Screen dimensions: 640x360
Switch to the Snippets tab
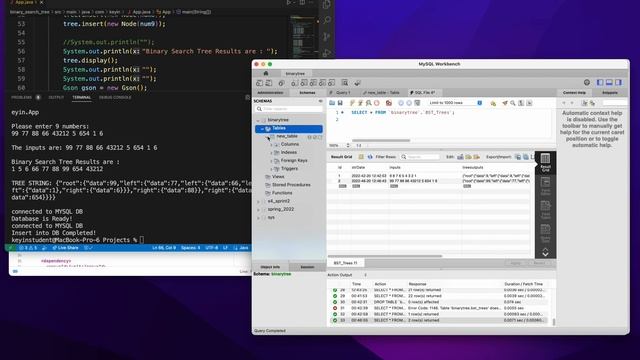click(x=610, y=93)
